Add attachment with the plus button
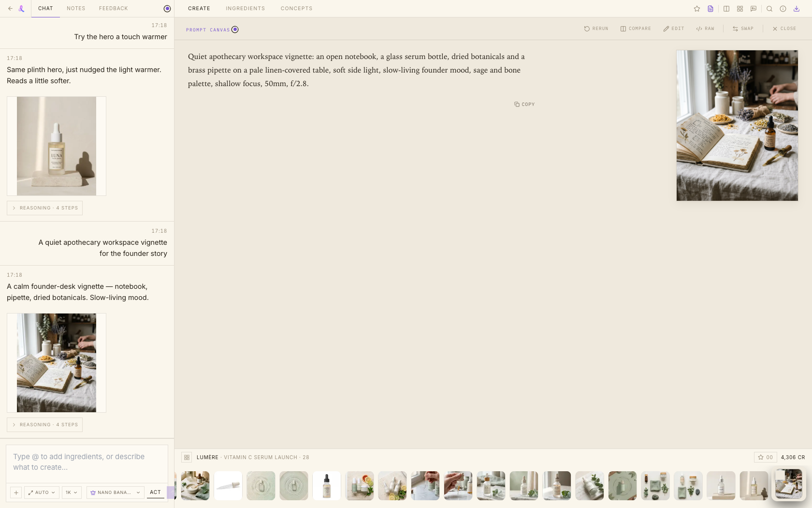812x508 pixels. [x=16, y=493]
